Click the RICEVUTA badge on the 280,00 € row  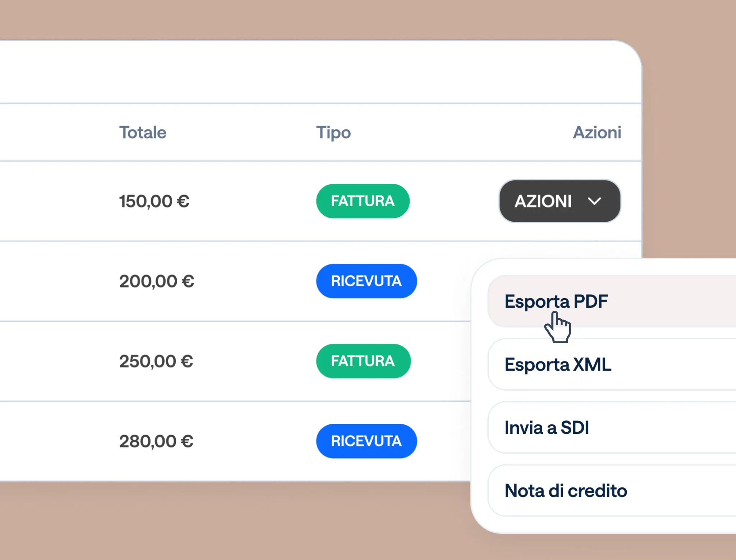pos(366,441)
